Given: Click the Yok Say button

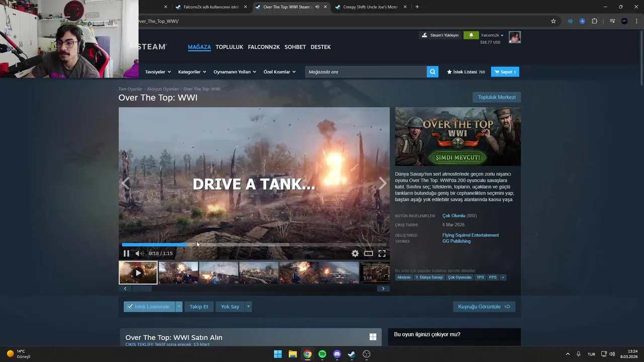Looking at the screenshot, I should 230,307.
